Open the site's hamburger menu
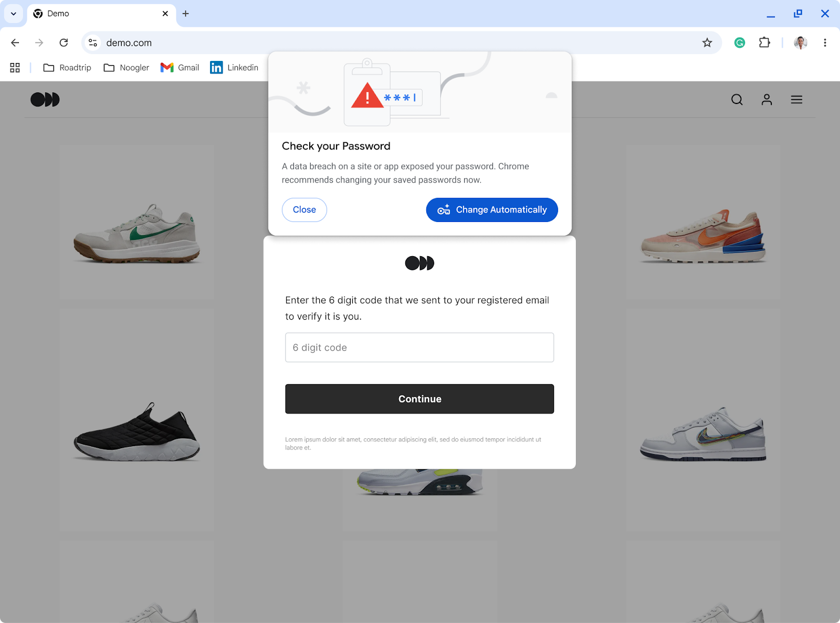 coord(796,99)
